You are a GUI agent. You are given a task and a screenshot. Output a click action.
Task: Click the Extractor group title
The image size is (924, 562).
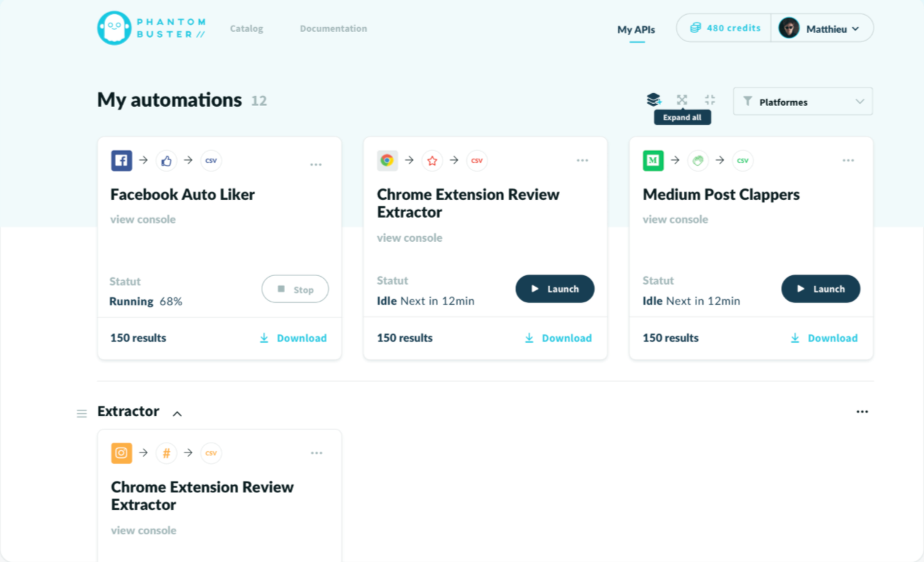tap(129, 411)
